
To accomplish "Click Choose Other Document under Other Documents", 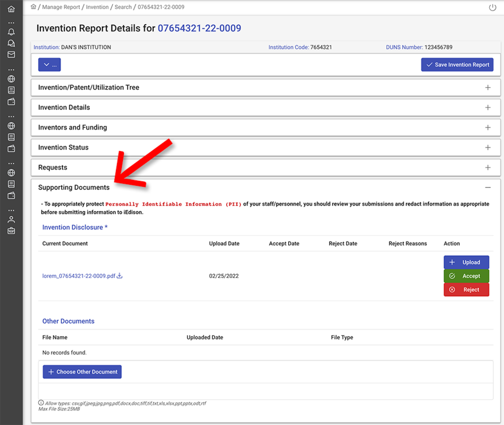I will coord(82,371).
